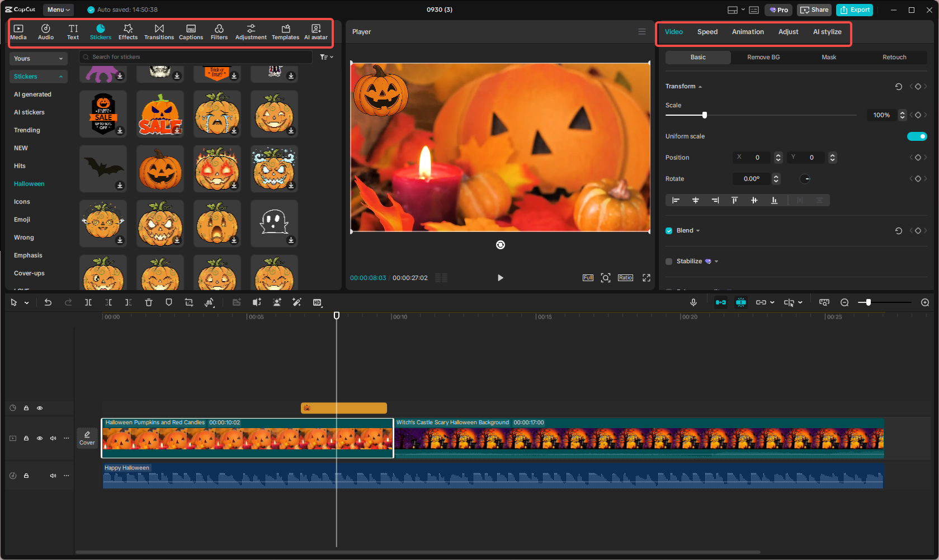Image resolution: width=939 pixels, height=560 pixels.
Task: Open the Stickers panel
Action: click(101, 31)
